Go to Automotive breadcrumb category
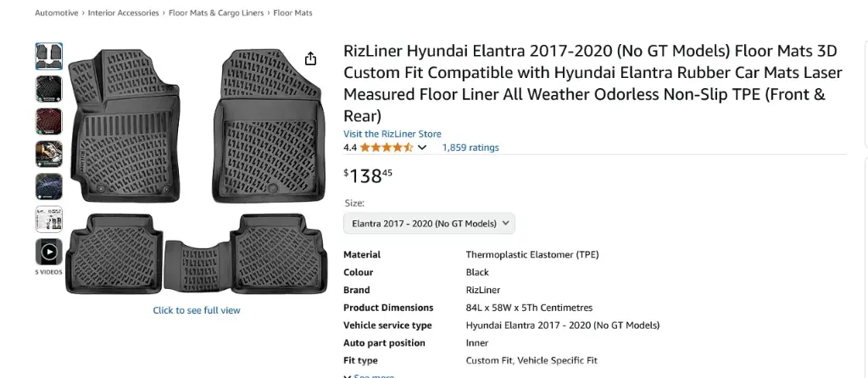 pos(57,14)
